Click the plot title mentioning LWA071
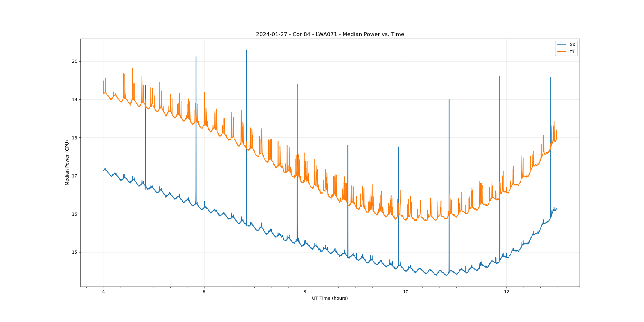The image size is (644, 322). [330, 34]
